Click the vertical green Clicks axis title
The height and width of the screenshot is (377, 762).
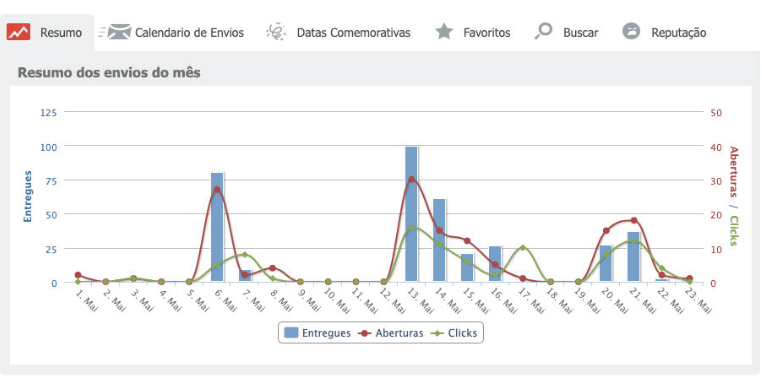pyautogui.click(x=733, y=230)
